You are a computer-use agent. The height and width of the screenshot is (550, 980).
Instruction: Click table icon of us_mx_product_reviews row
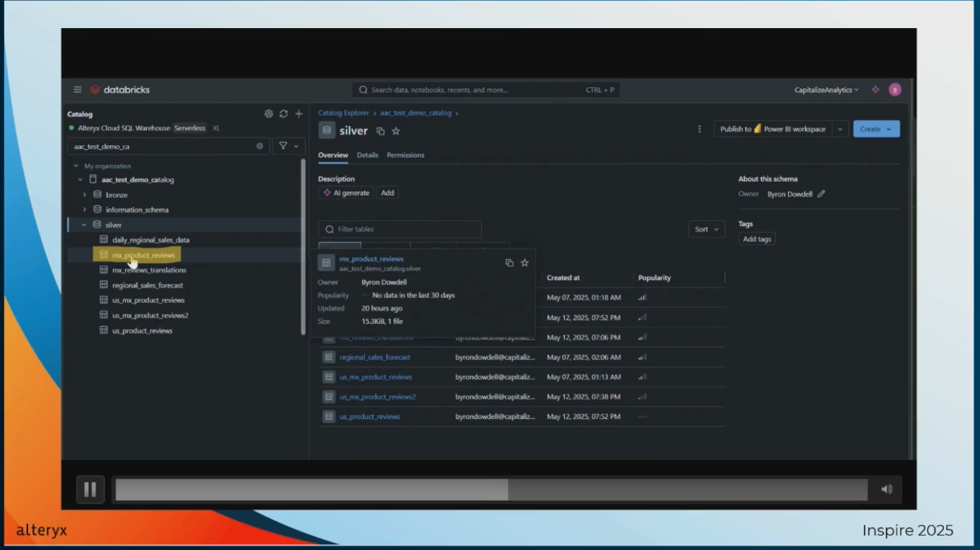tap(329, 377)
